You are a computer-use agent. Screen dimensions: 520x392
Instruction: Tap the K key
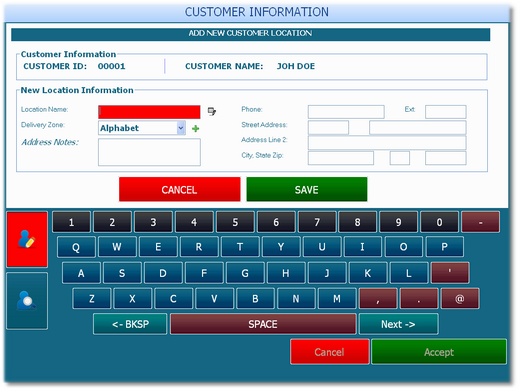(x=368, y=273)
